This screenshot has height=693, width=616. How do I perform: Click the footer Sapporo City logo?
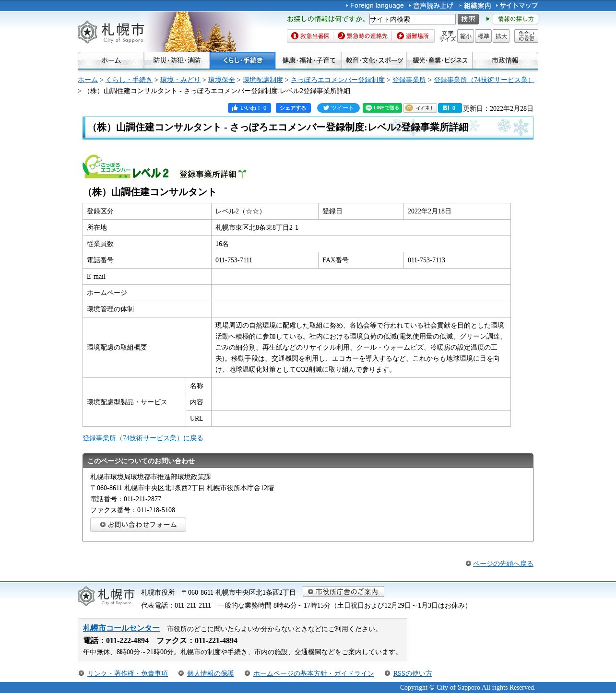pos(106,596)
